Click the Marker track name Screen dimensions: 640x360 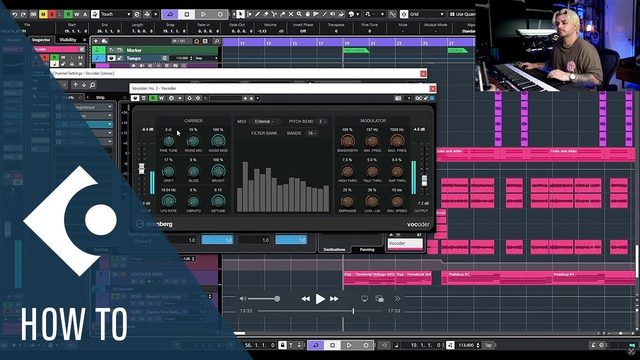click(134, 50)
